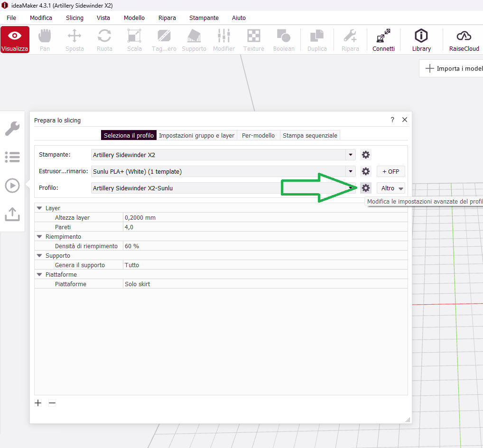Open the Ripara menu

point(167,18)
